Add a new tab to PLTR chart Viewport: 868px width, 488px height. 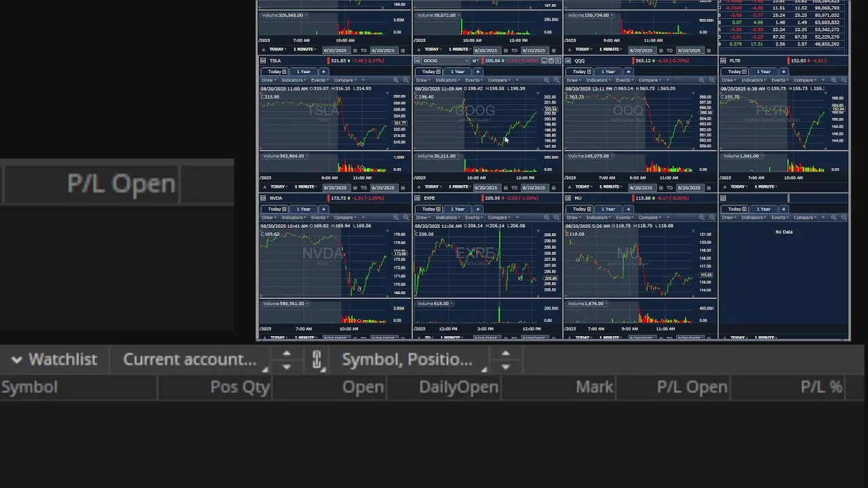[783, 71]
